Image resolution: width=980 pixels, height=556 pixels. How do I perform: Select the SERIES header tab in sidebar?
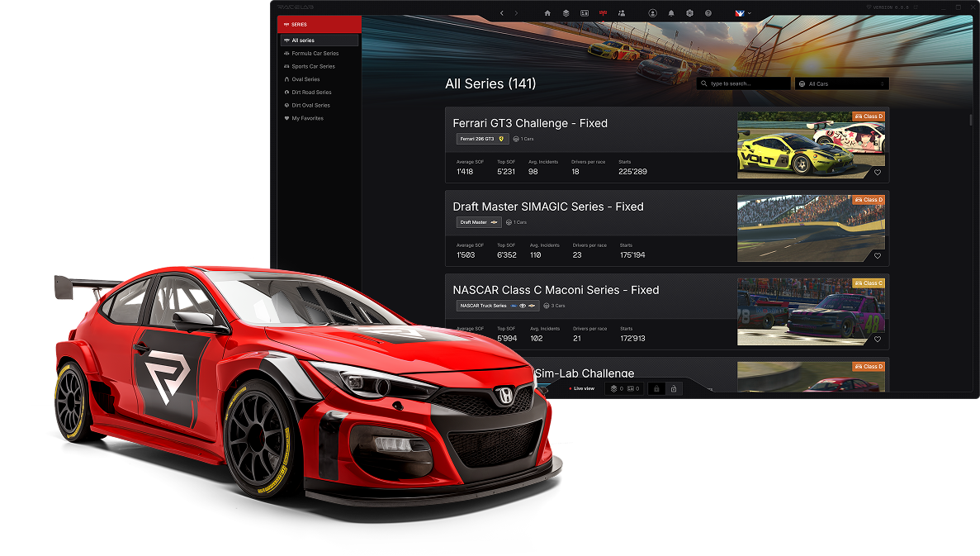(320, 25)
